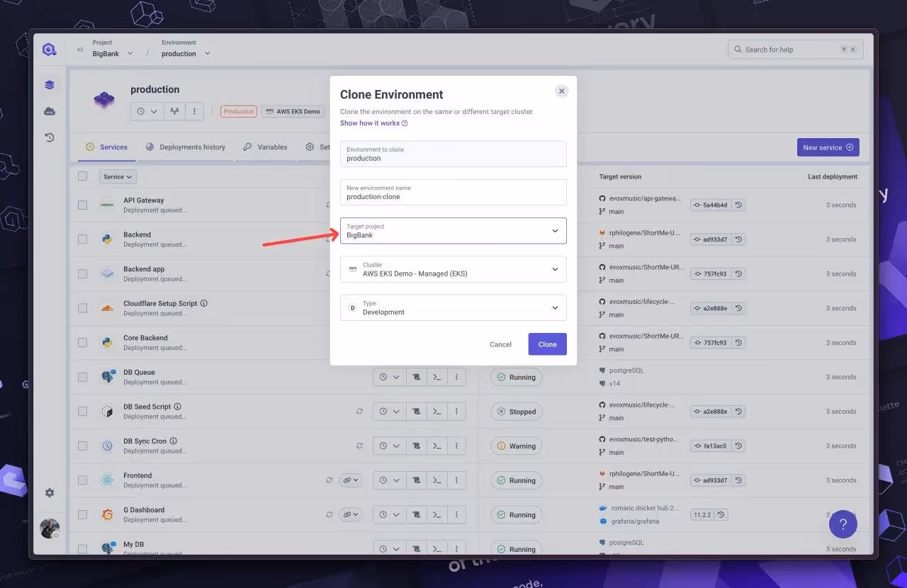The width and height of the screenshot is (907, 588).
Task: Toggle the select-all services checkbox
Action: coord(83,176)
